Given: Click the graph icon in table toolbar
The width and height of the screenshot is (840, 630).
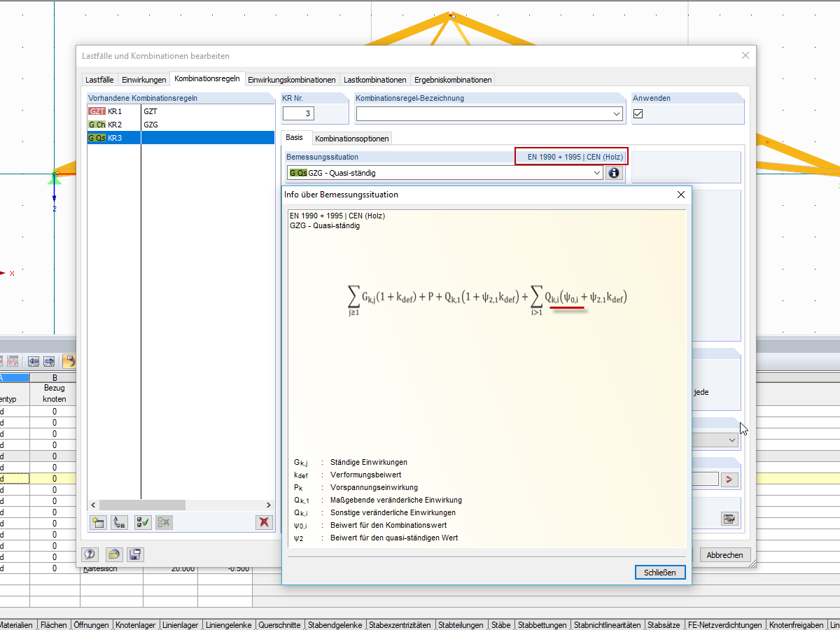Looking at the screenshot, I should (x=13, y=361).
